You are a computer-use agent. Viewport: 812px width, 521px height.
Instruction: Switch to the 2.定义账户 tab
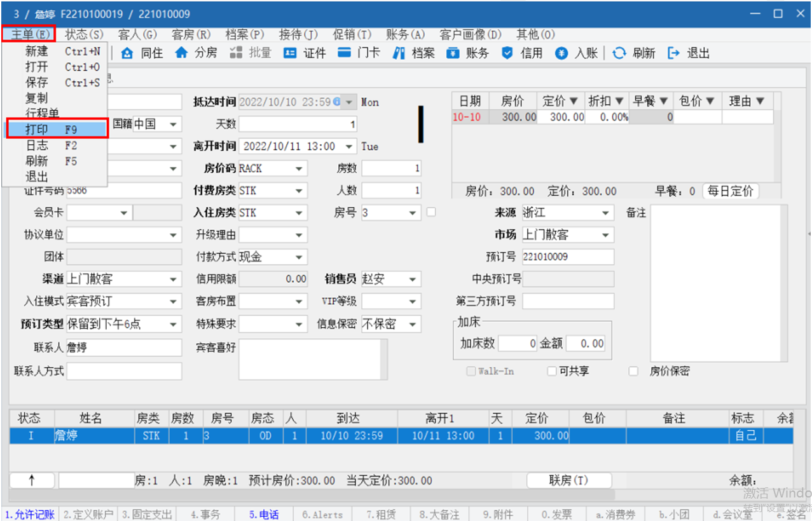coord(89,515)
